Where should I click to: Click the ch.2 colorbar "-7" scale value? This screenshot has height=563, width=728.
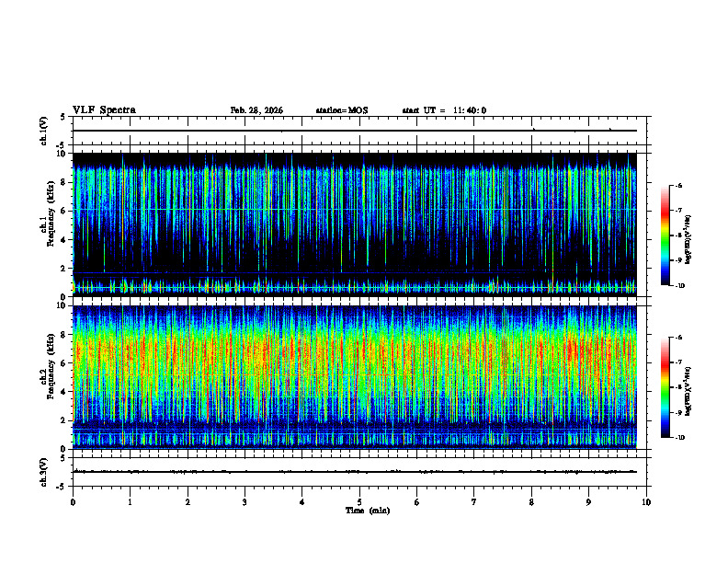tap(678, 362)
